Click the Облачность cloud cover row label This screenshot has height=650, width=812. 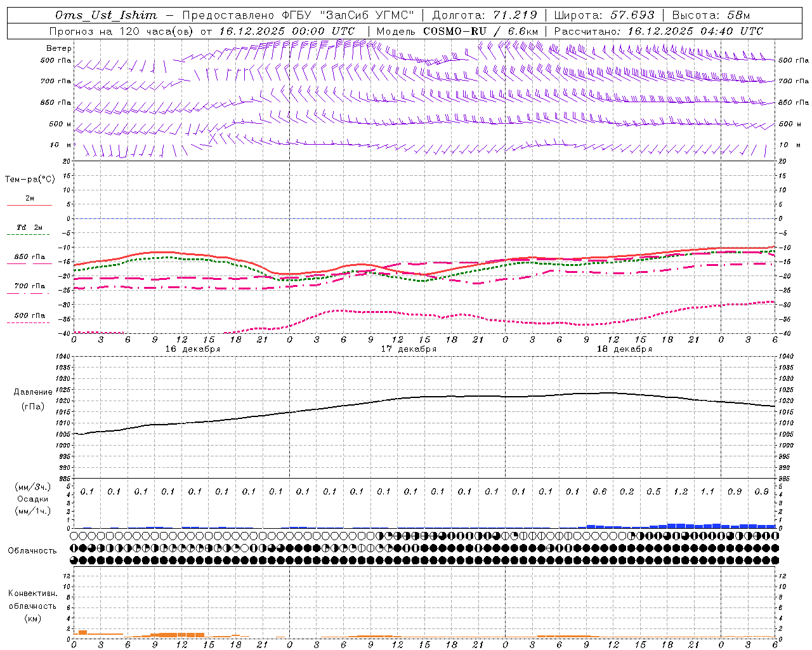32,550
